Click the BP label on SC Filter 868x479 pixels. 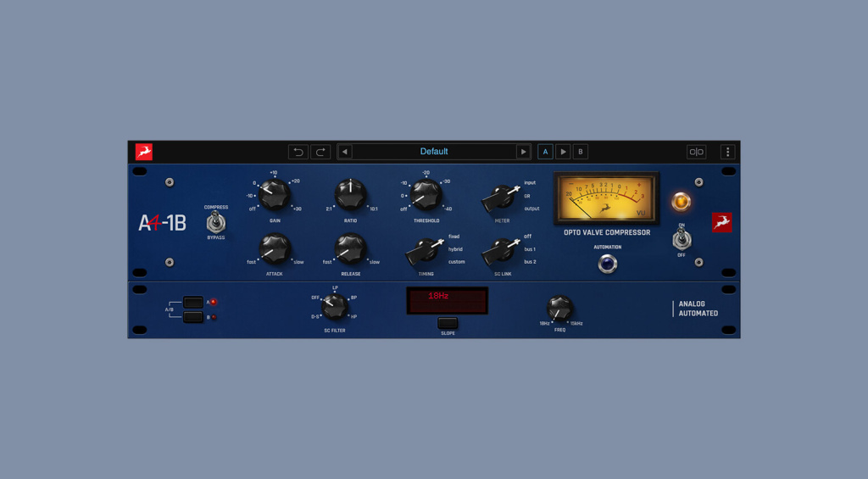pyautogui.click(x=353, y=298)
